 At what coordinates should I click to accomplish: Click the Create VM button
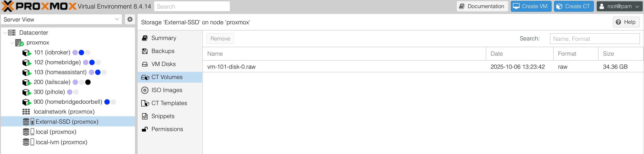[x=531, y=7]
